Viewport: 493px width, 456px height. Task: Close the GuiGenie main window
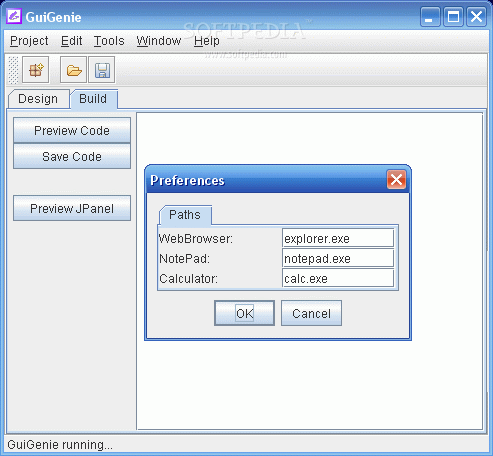click(x=476, y=16)
